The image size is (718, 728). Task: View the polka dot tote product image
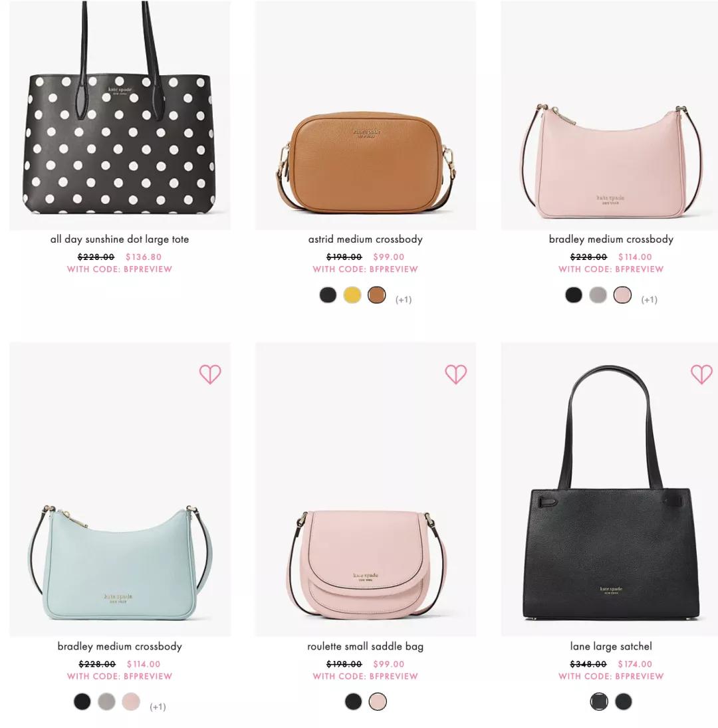pyautogui.click(x=120, y=115)
